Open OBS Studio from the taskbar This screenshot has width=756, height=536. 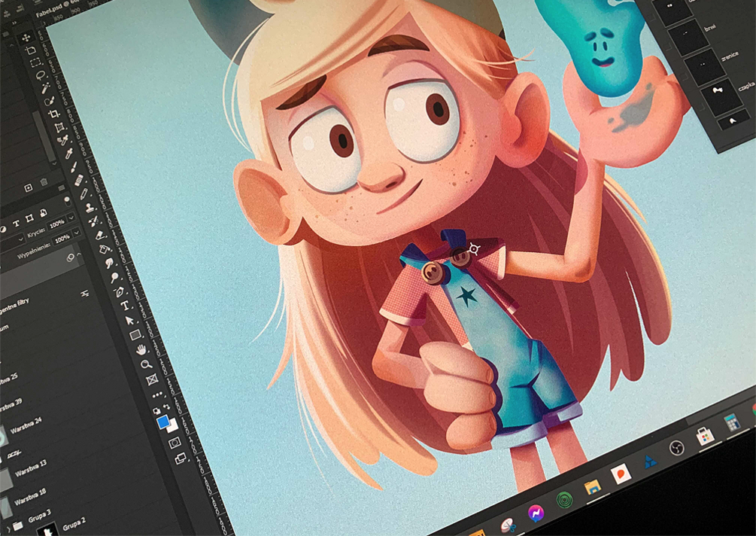pyautogui.click(x=677, y=449)
